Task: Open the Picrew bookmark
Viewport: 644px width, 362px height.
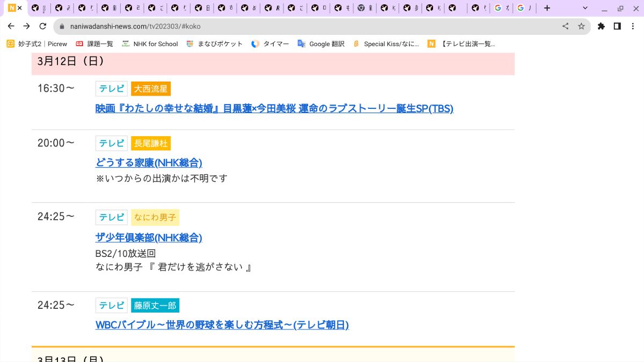Action: (37, 44)
